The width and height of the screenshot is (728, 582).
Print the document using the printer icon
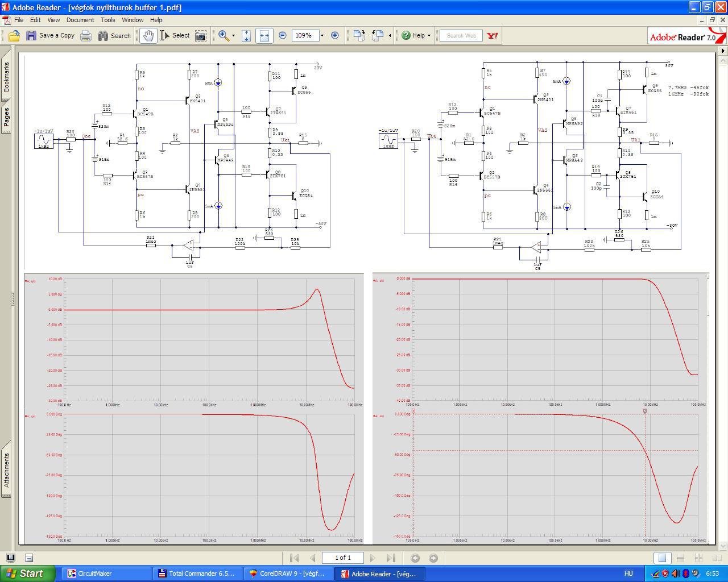[86, 35]
